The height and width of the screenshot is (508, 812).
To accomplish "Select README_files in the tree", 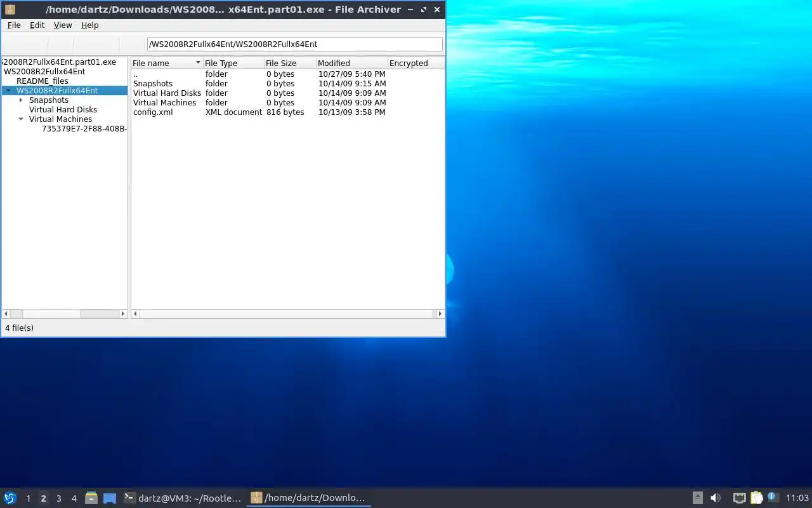I will click(43, 81).
